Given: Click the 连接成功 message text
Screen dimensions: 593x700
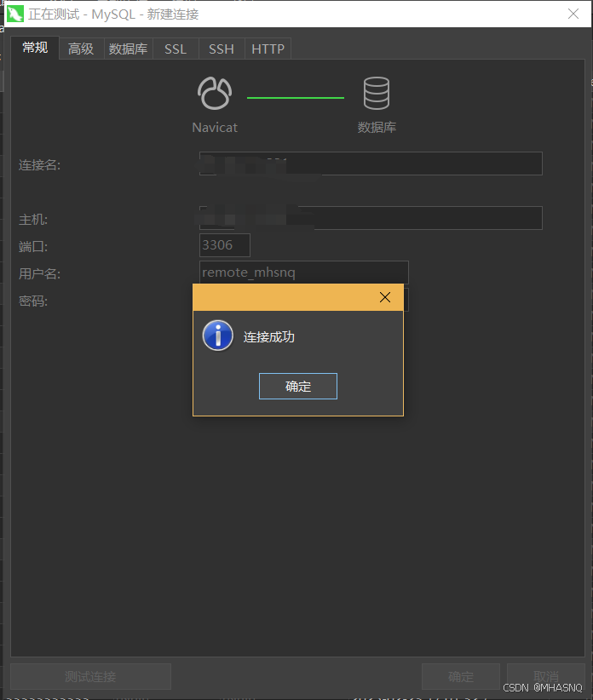Looking at the screenshot, I should pyautogui.click(x=269, y=337).
